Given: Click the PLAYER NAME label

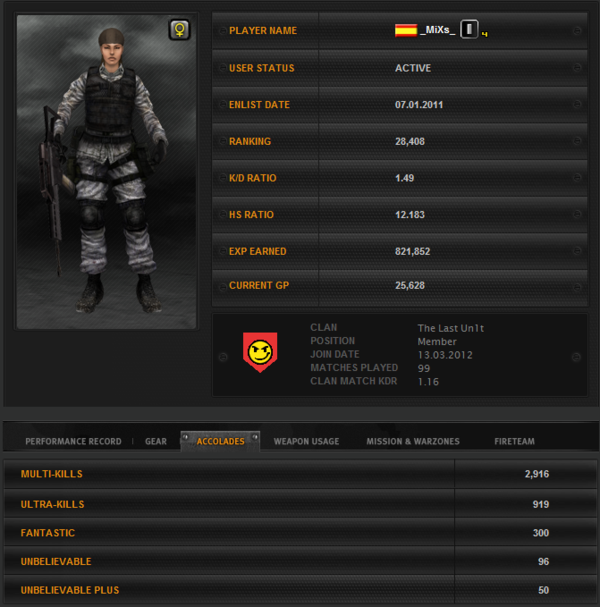Looking at the screenshot, I should click(263, 31).
